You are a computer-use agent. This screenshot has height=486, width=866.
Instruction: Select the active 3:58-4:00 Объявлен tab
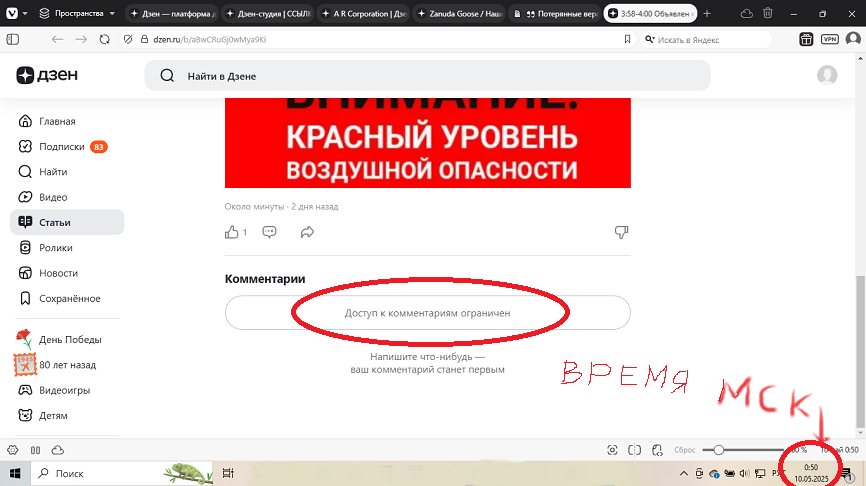(x=651, y=14)
